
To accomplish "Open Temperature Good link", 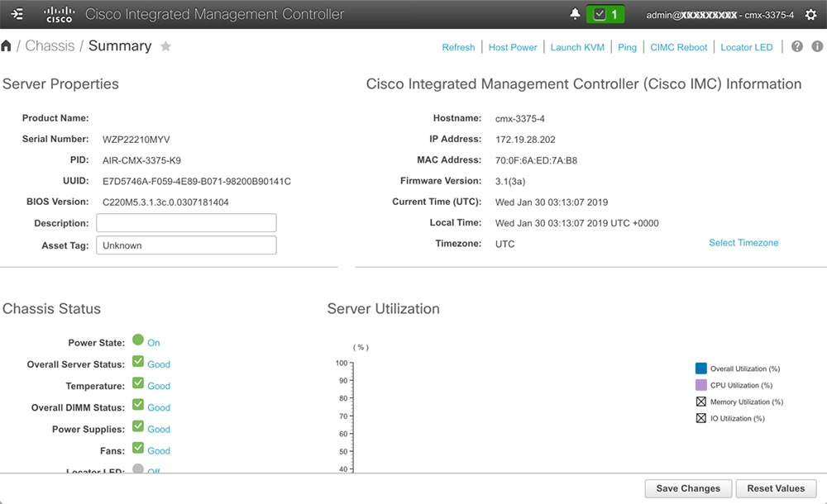I will [159, 386].
